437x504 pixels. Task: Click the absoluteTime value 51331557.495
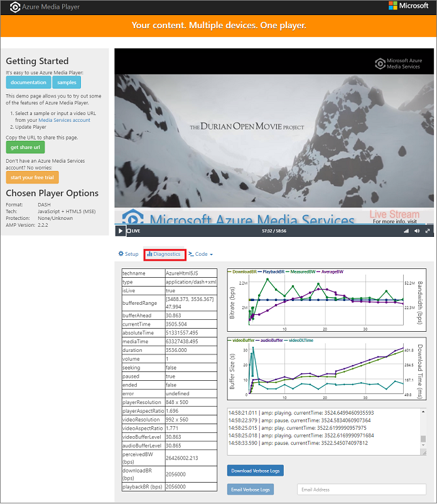tap(181, 332)
